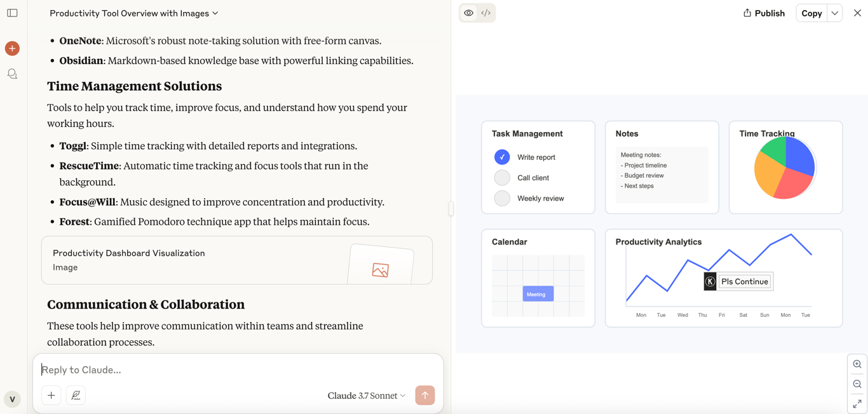Uncheck the Write report task
The image size is (868, 414).
tap(502, 157)
